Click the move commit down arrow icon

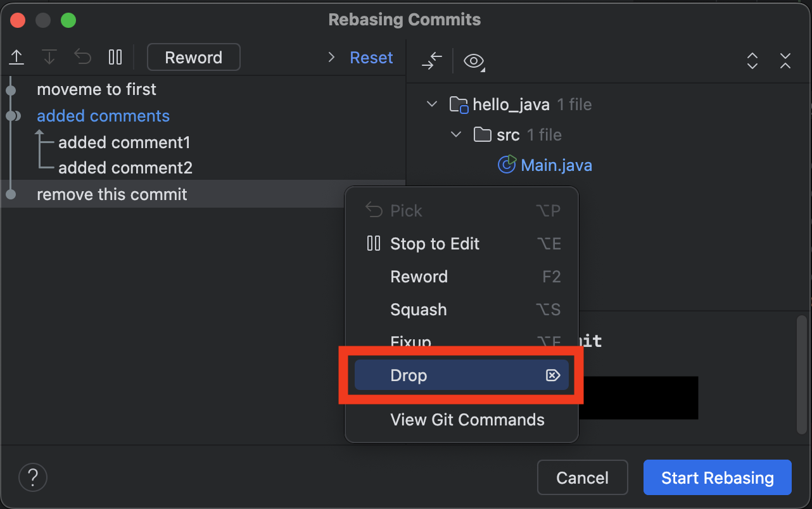49,58
